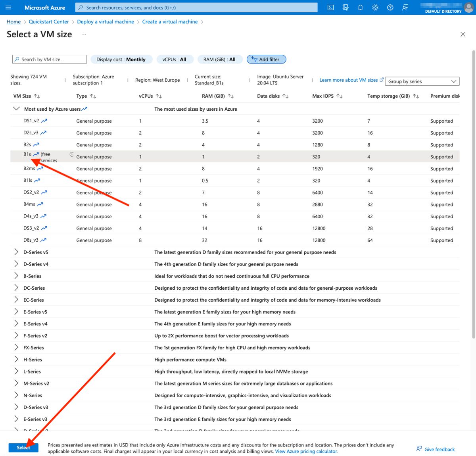This screenshot has height=456, width=476.
Task: Open the notifications bell
Action: point(360,8)
